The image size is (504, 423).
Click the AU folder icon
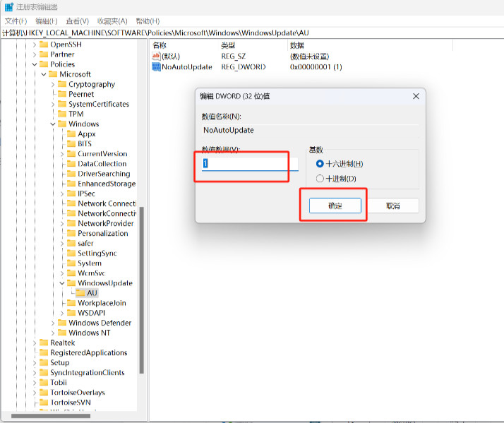81,293
